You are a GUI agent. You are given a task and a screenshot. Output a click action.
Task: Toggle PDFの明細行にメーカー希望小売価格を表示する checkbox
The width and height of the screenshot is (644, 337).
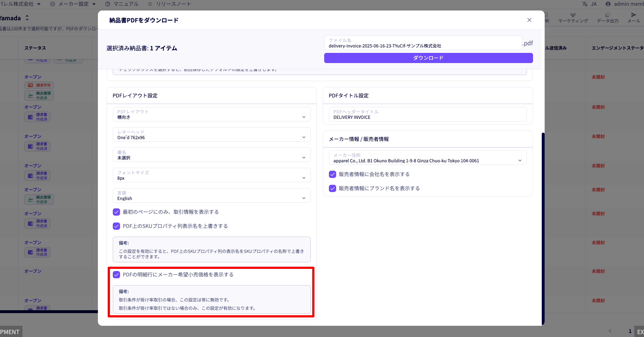(x=116, y=275)
